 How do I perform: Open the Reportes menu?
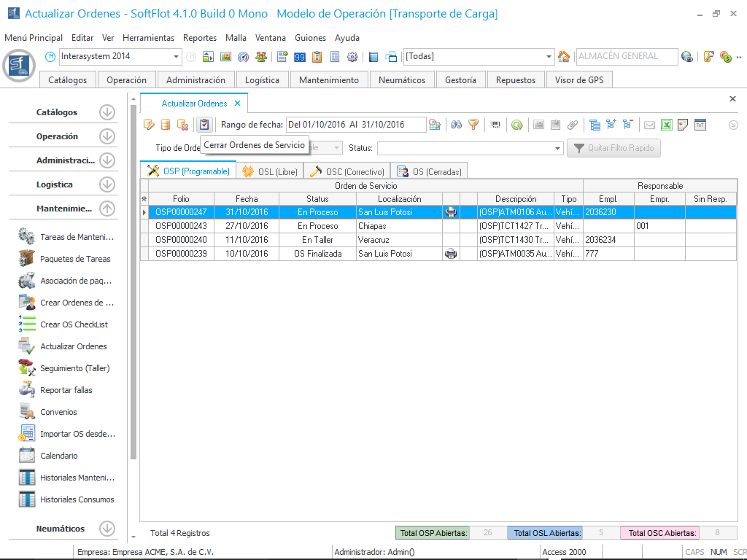tap(199, 38)
